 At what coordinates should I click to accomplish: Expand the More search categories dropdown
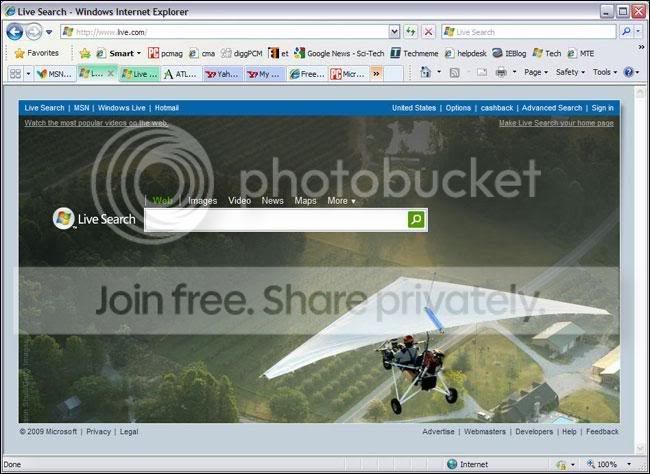tap(341, 201)
